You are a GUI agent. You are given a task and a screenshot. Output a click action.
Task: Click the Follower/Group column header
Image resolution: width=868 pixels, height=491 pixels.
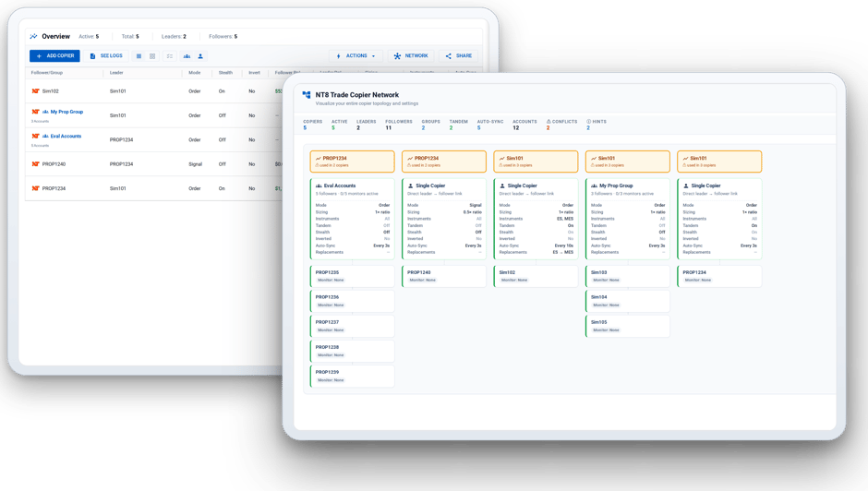click(x=47, y=73)
